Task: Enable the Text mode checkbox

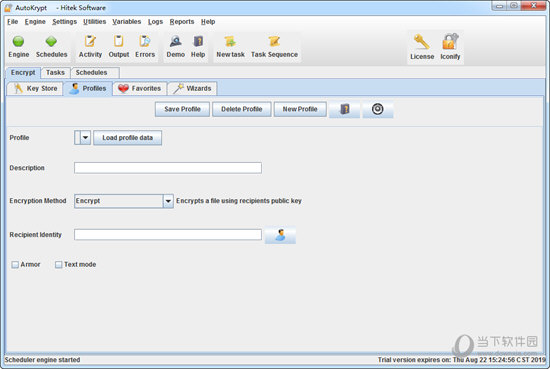Action: 59,264
